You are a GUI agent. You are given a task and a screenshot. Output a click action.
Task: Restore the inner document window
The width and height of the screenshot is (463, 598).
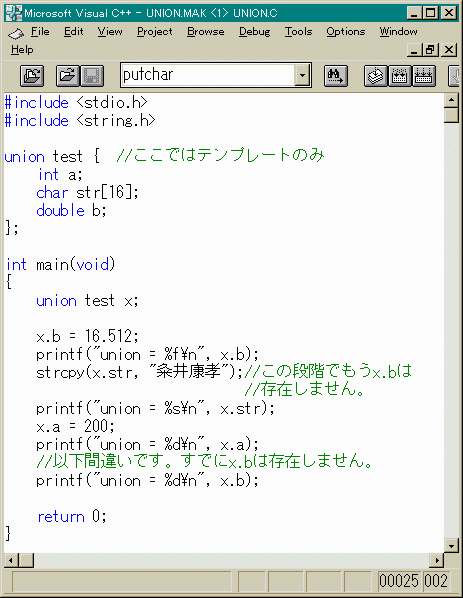430,50
